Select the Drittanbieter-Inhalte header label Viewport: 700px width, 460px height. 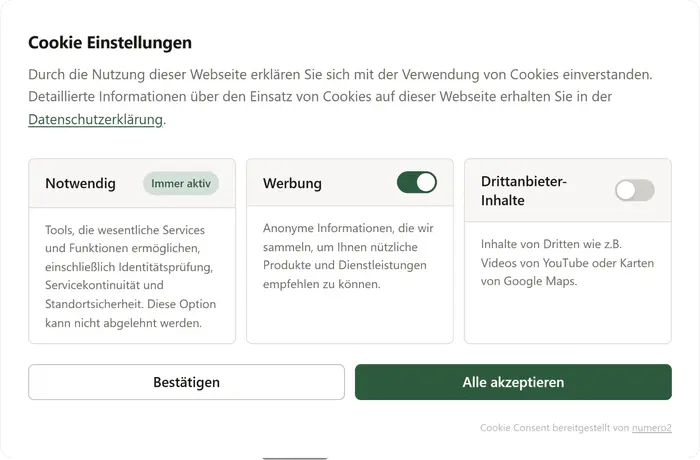tap(523, 191)
